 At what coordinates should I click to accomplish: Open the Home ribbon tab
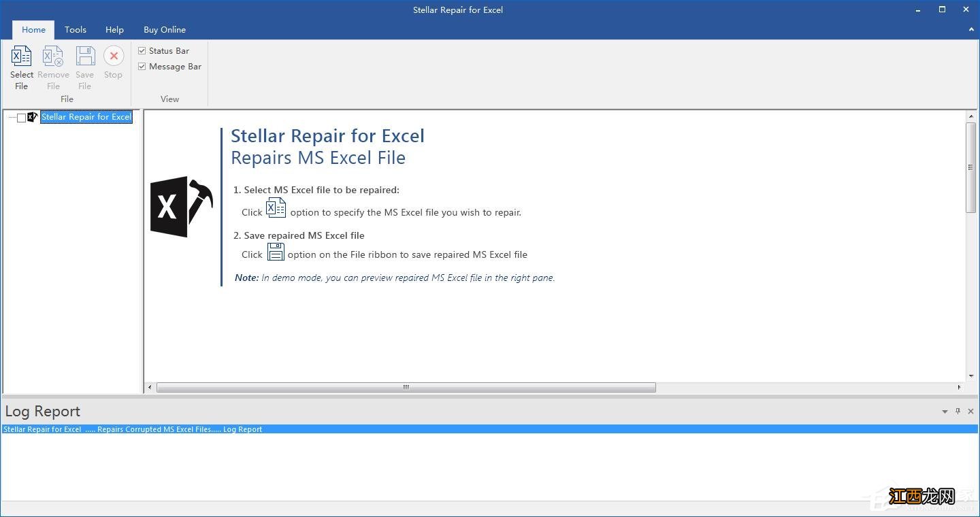(33, 30)
